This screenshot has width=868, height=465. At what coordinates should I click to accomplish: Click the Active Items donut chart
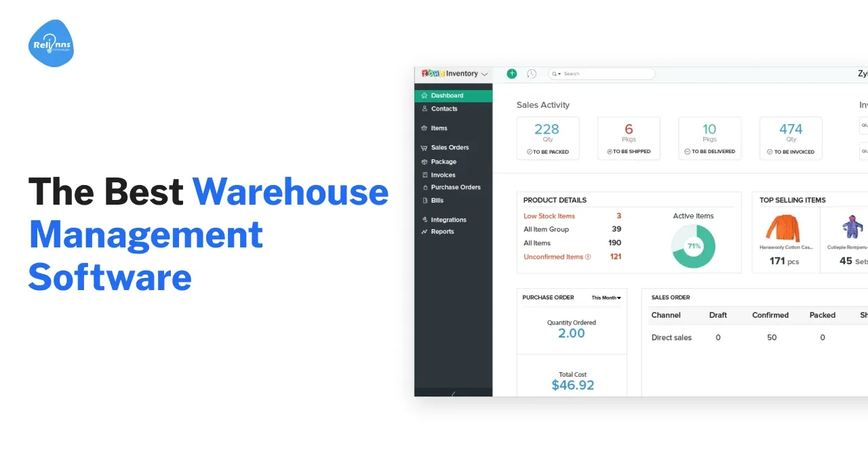pos(693,246)
